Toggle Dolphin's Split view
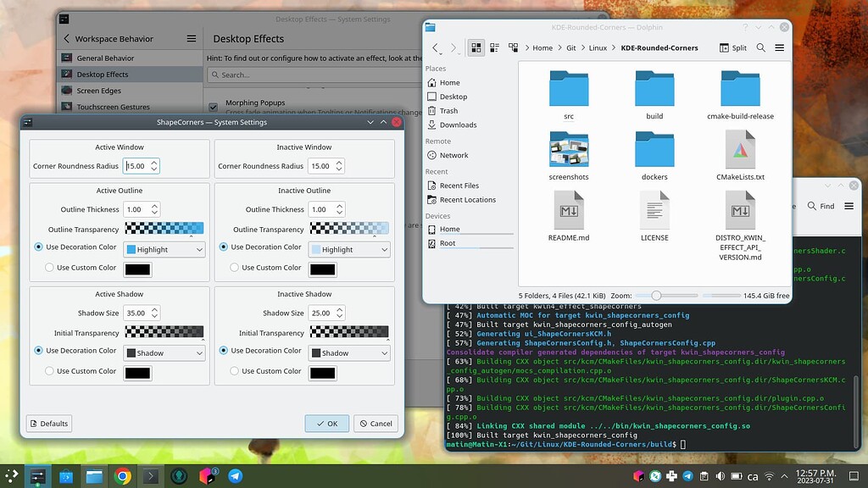This screenshot has width=868, height=488. click(732, 47)
